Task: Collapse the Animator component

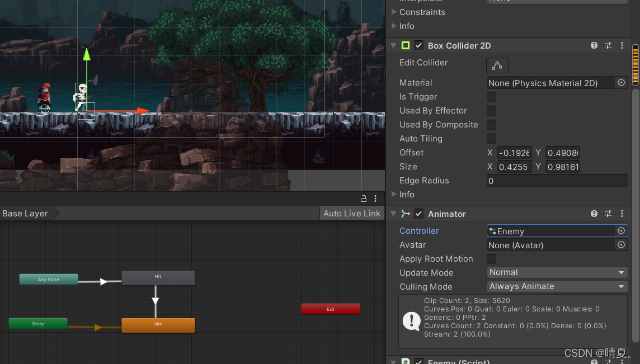Action: (393, 214)
